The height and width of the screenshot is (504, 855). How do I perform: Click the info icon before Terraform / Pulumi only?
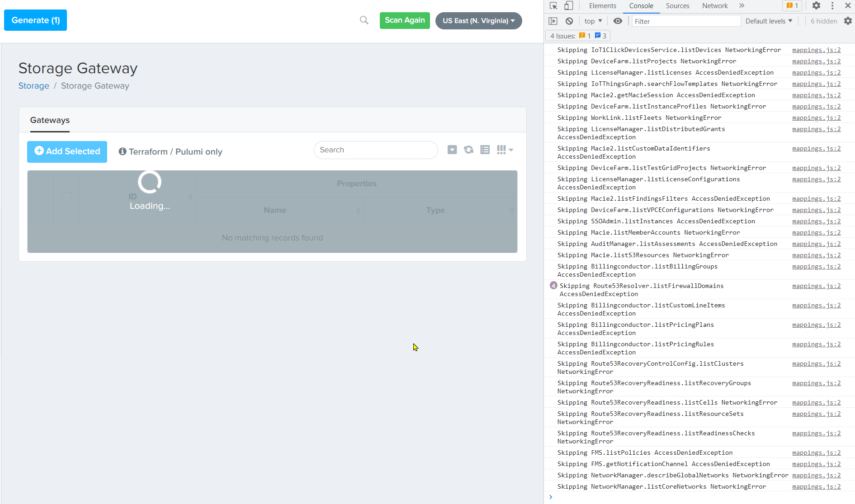pos(123,151)
